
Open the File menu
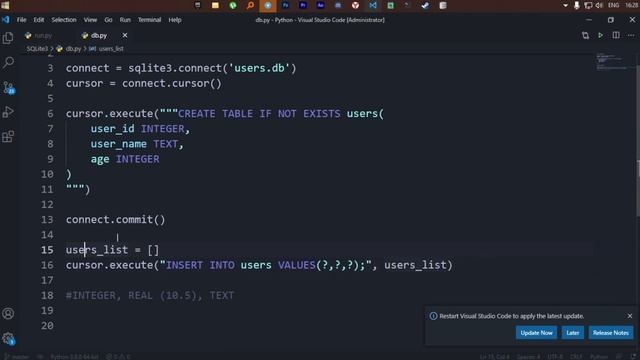pos(21,20)
